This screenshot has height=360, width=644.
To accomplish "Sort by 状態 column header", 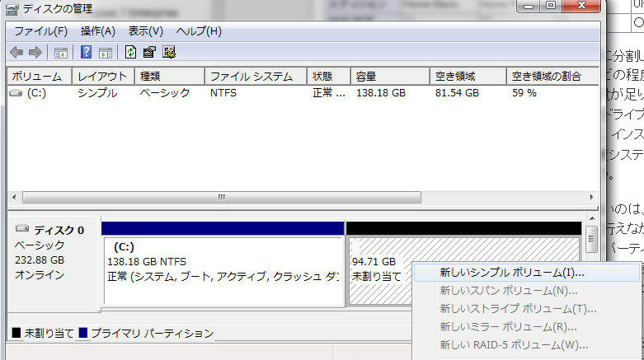I will tap(329, 77).
